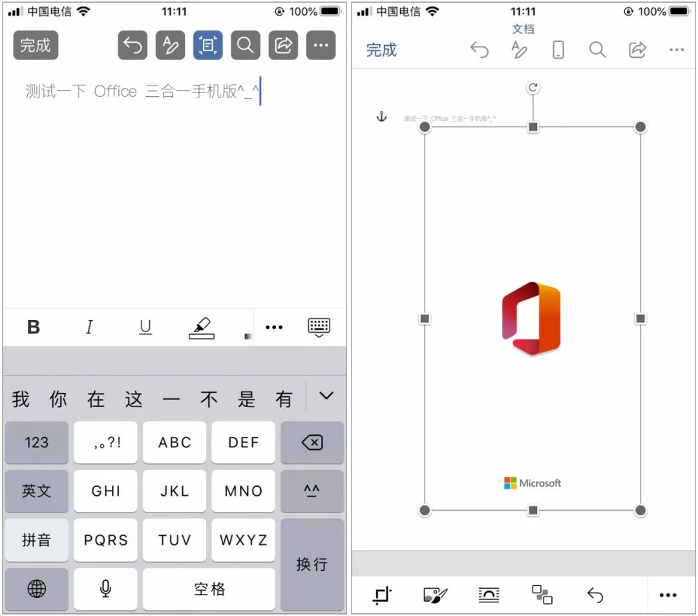
Task: Tap the anchor icon beside the text
Action: (x=381, y=116)
